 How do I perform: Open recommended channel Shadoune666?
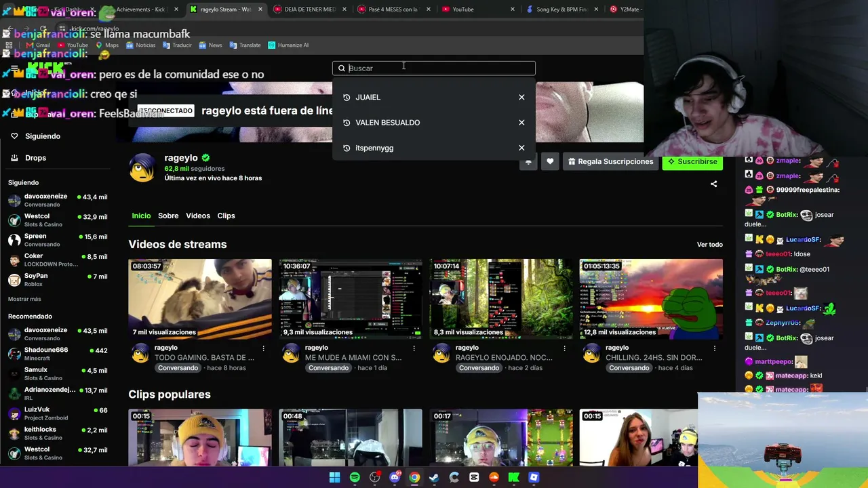point(58,354)
